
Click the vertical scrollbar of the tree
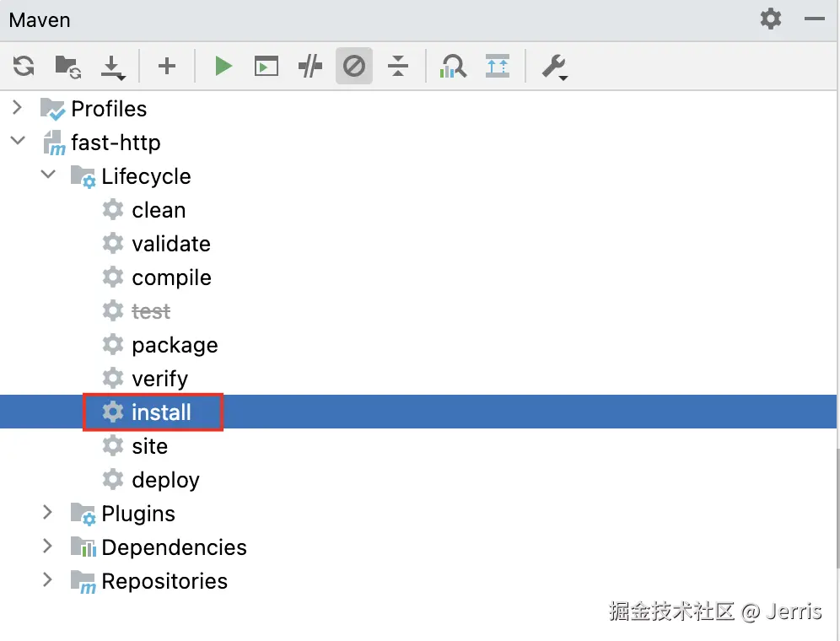(837, 509)
